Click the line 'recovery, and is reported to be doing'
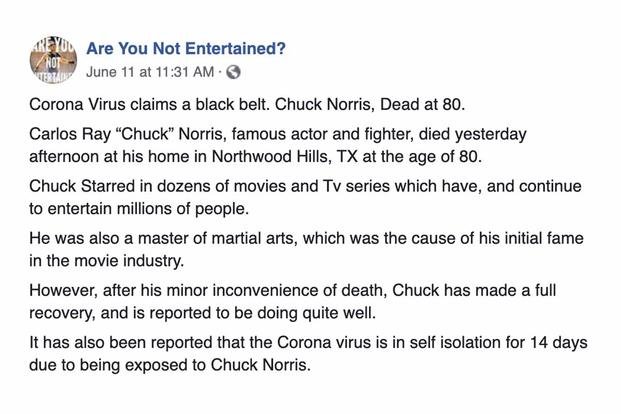Screen dimensions: 621x414 tap(202, 313)
